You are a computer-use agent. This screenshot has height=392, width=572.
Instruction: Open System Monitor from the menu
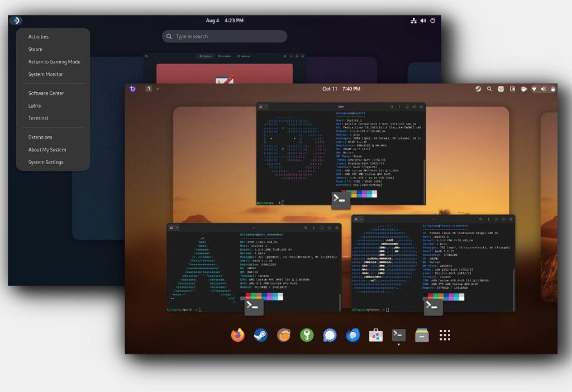[x=46, y=74]
